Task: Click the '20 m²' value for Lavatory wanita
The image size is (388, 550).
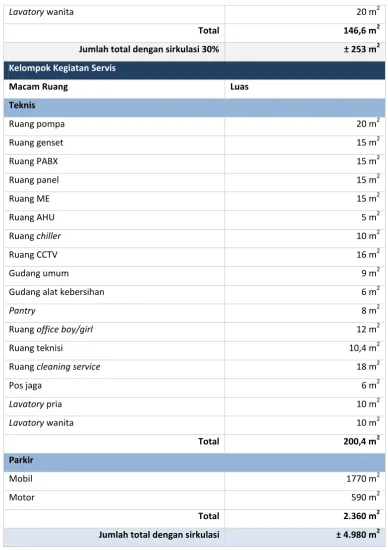Action: coord(368,12)
